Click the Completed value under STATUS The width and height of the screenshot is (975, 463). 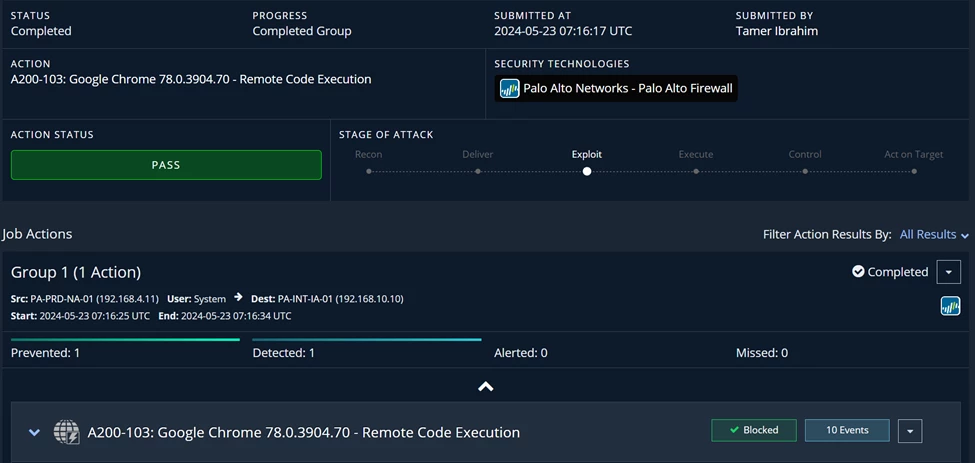pyautogui.click(x=41, y=30)
